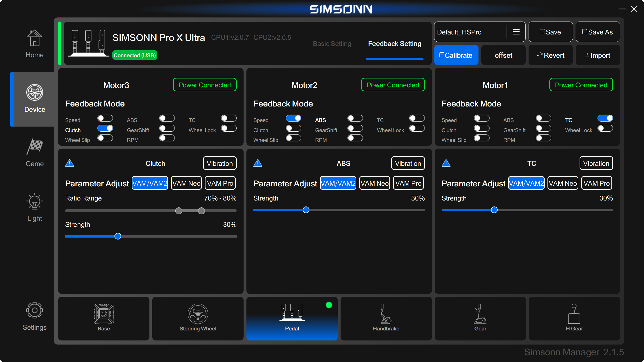Click the Ratio Range upper handle
The width and height of the screenshot is (644, 362).
(201, 211)
